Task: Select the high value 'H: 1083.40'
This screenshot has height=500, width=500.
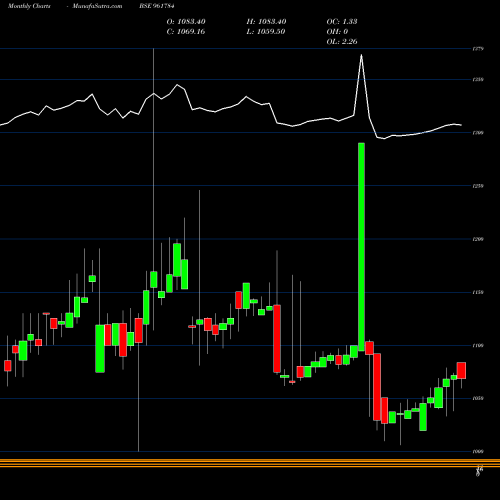Action: point(266,22)
